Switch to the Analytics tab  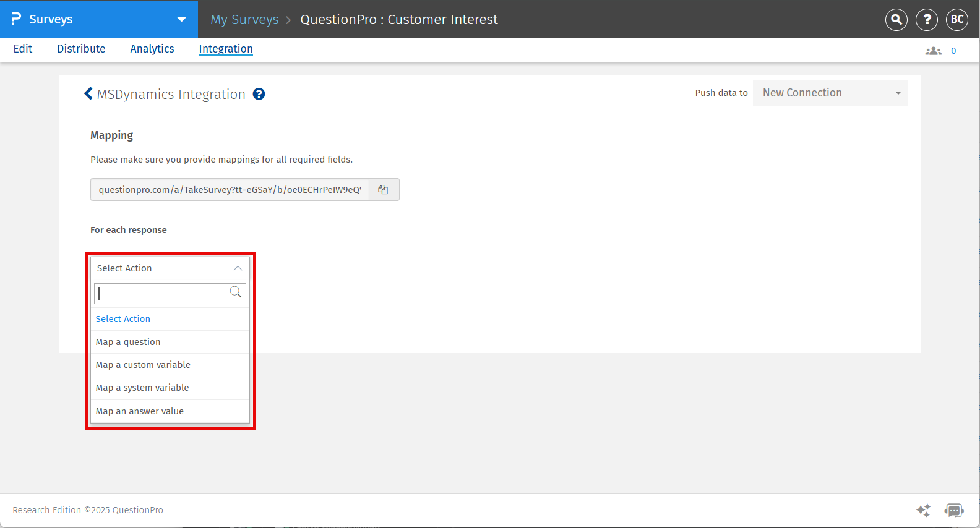pyautogui.click(x=152, y=49)
